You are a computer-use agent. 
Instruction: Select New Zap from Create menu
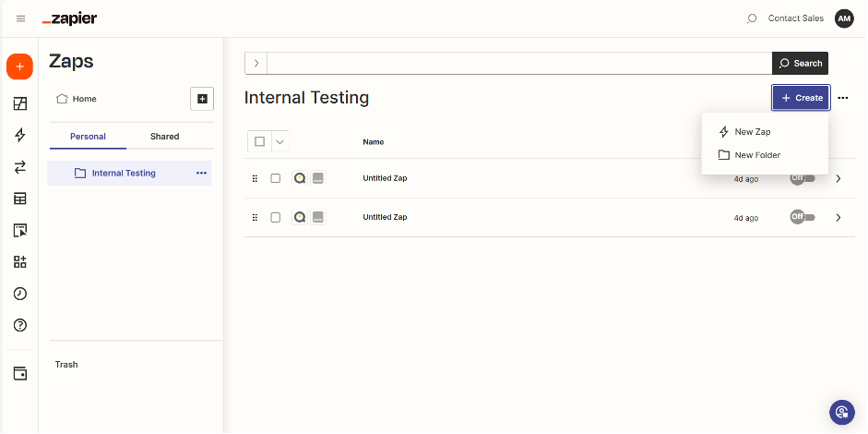tap(752, 132)
